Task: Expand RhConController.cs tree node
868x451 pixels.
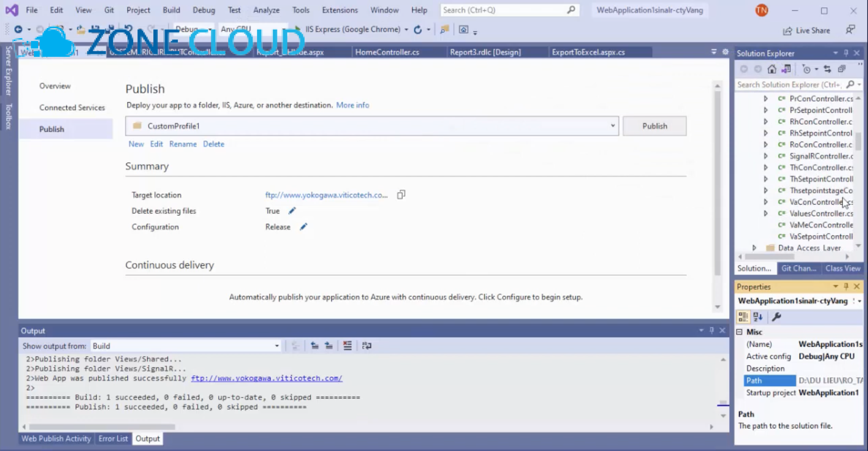Action: (x=766, y=121)
